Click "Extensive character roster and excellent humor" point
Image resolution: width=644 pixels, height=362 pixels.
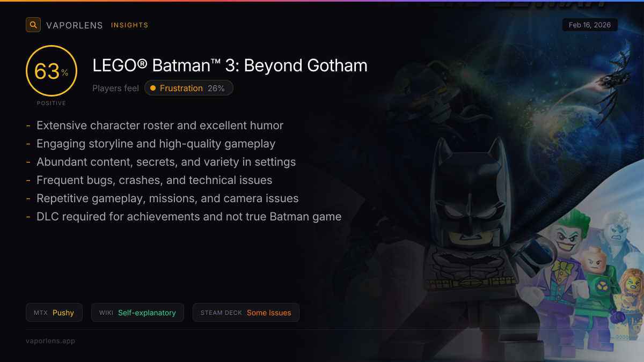pos(159,125)
